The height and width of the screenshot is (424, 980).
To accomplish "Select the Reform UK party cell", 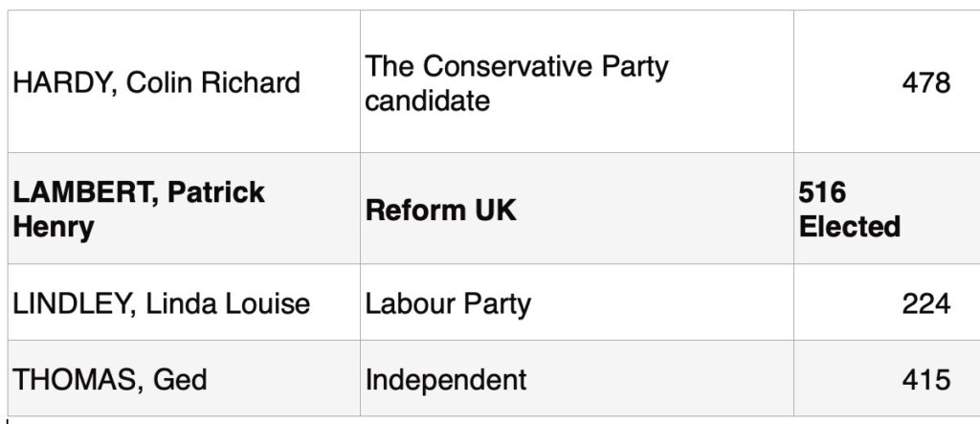I will pyautogui.click(x=577, y=209).
